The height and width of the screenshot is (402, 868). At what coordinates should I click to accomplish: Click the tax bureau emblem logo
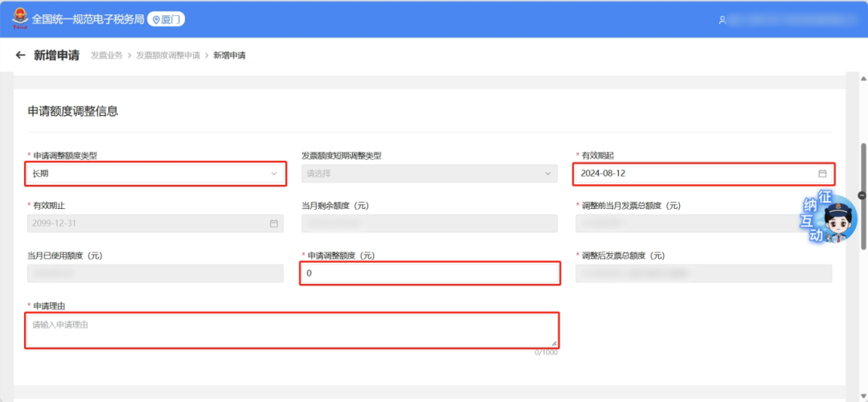point(20,18)
